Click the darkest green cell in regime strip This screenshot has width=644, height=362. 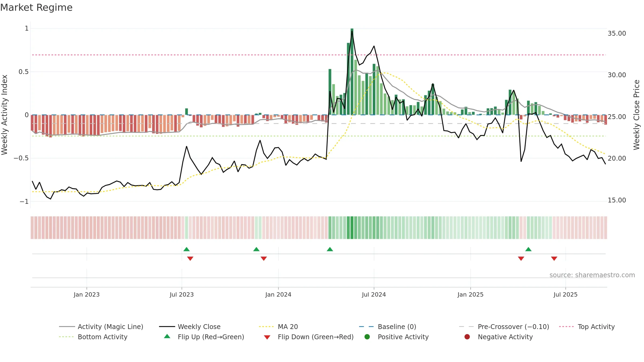(352, 228)
